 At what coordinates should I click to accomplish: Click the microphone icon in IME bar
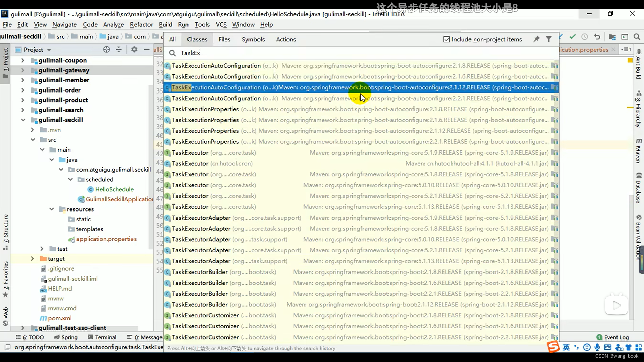[597, 347]
